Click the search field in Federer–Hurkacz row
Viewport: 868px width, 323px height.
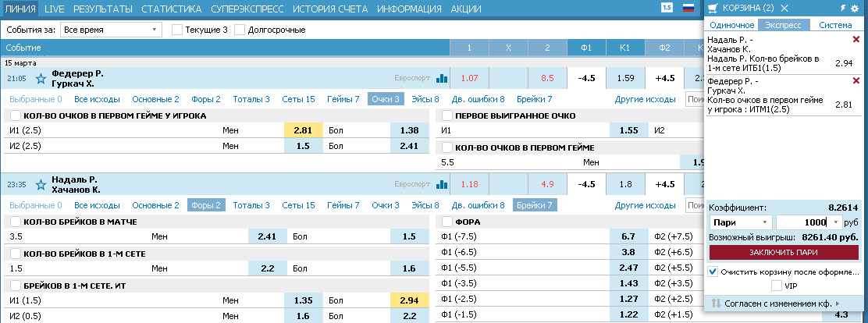coord(694,99)
